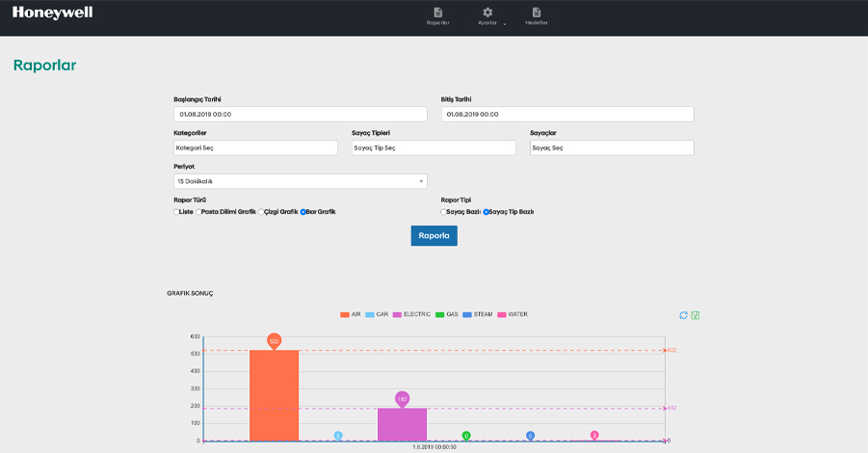The height and width of the screenshot is (453, 868).
Task: Focus the Bitiş Tarihi date field
Action: tap(567, 114)
